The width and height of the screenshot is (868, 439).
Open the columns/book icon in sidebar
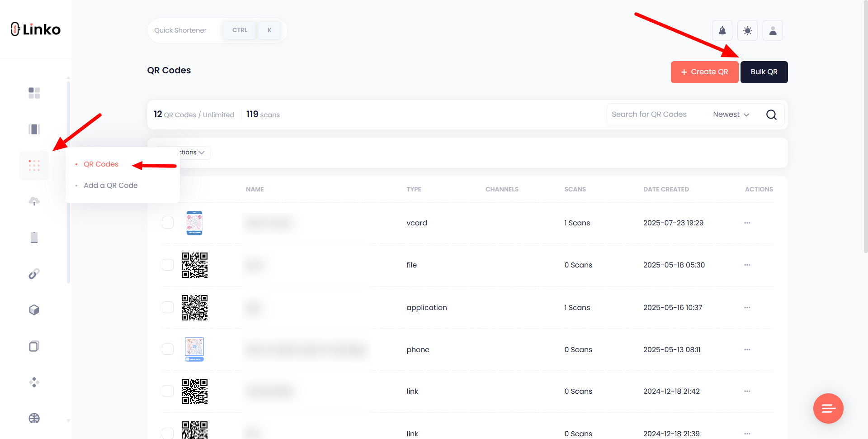(x=34, y=129)
